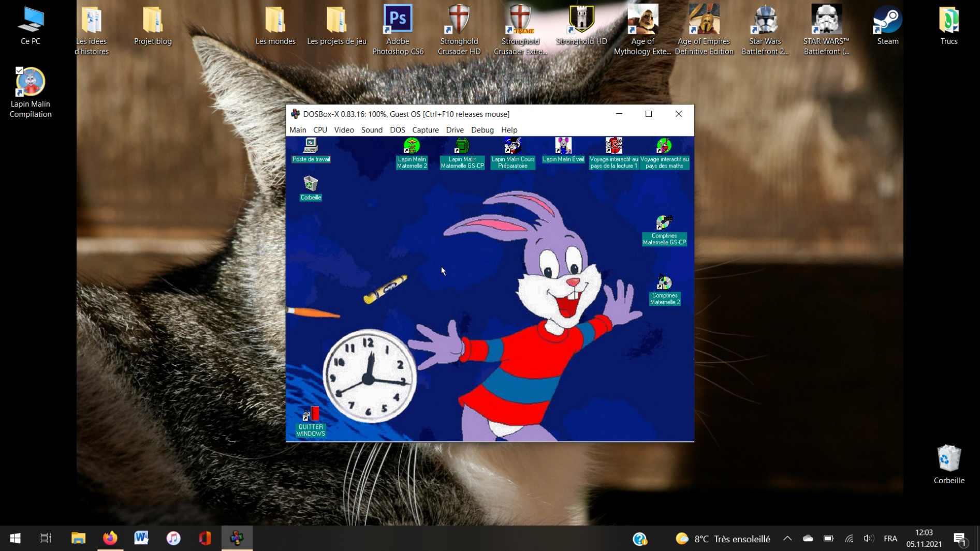980x551 pixels.
Task: Close the DOSBox-X window
Action: (679, 114)
